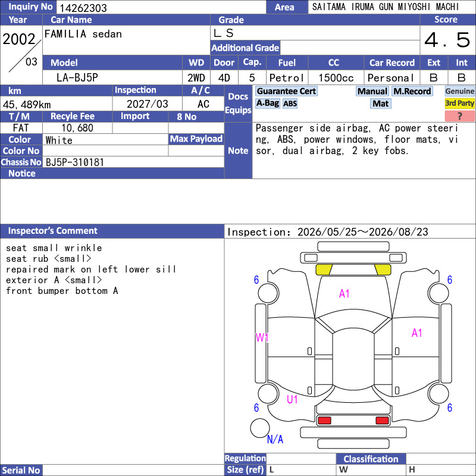The image size is (476, 476).
Task: Select the Mat equipment badge
Action: pyautogui.click(x=380, y=104)
